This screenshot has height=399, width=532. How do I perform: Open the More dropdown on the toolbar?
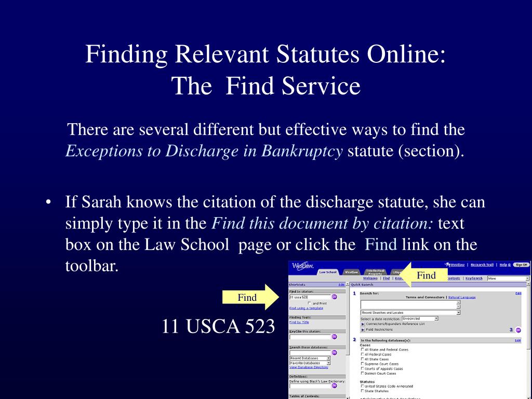point(508,278)
